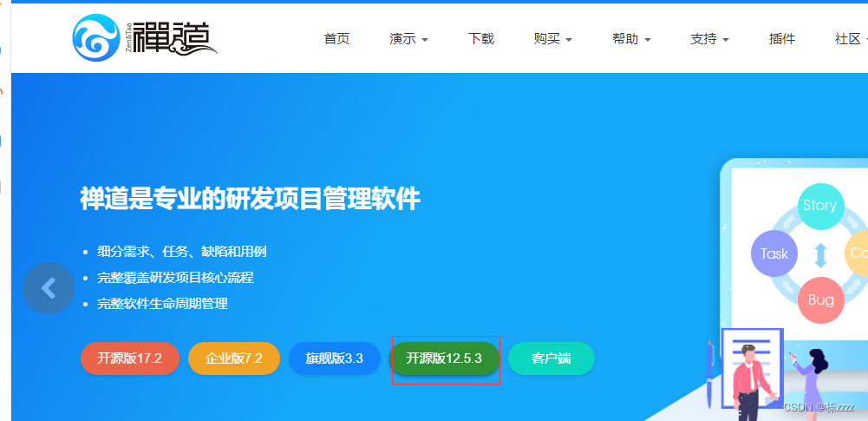Open the 下载 navigation item
Viewport: 868px width, 421px height.
[481, 39]
